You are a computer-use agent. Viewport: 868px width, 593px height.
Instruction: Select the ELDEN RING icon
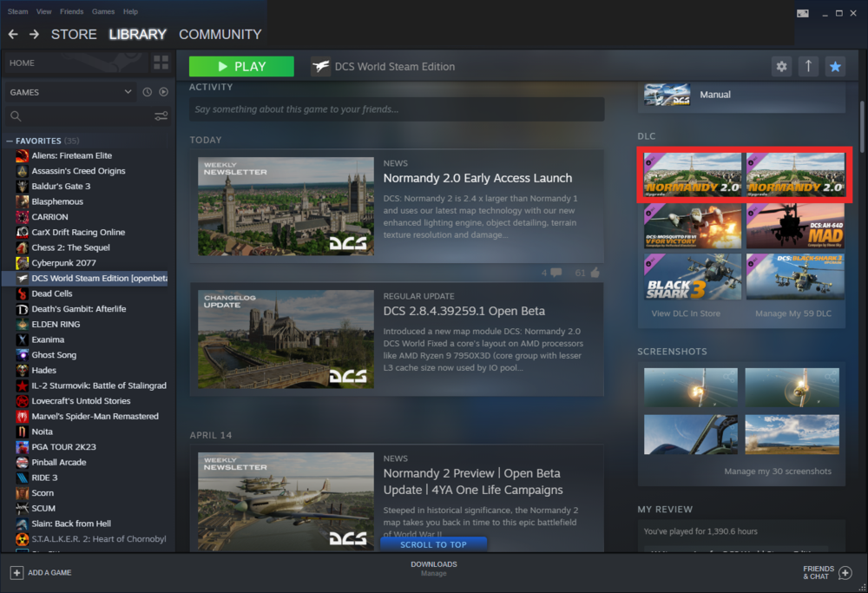point(23,324)
